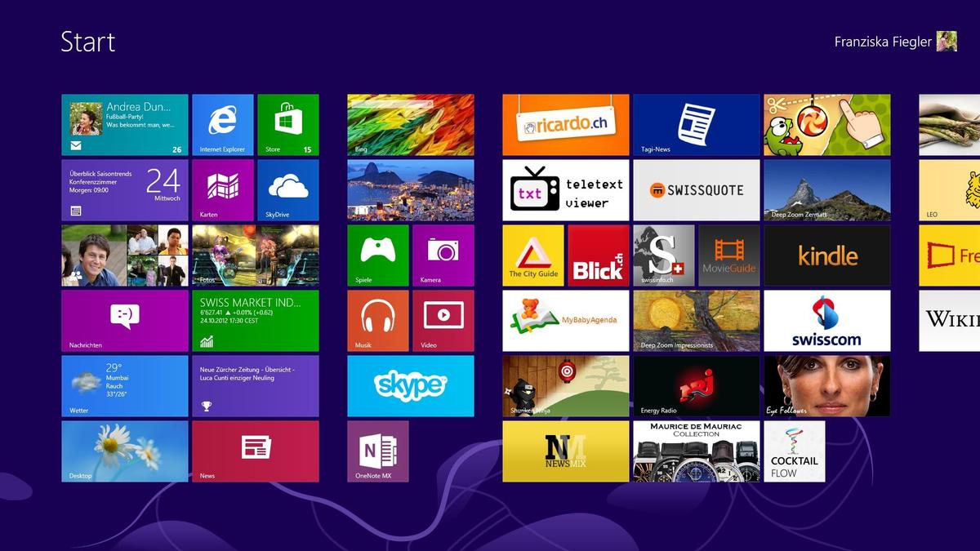Open the Store tile
The width and height of the screenshot is (980, 551).
click(x=288, y=125)
